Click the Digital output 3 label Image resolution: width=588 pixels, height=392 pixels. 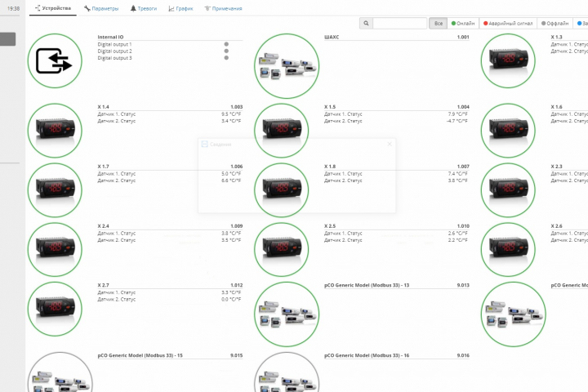point(115,58)
